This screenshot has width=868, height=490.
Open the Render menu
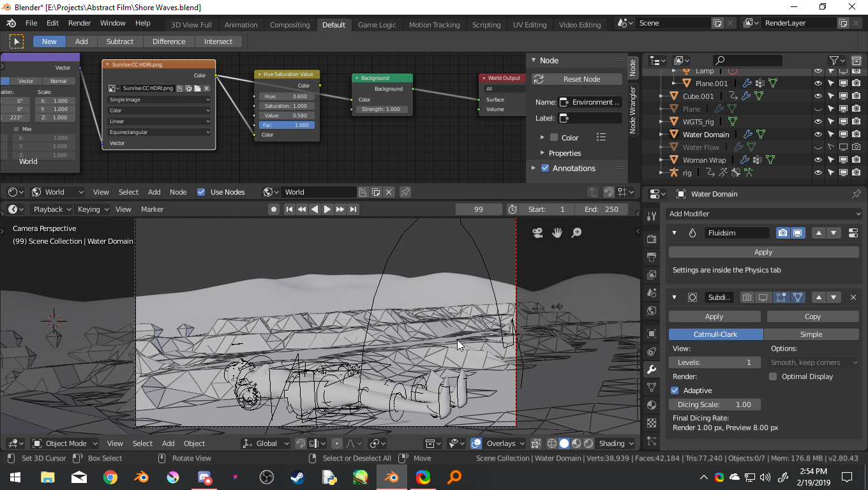pyautogui.click(x=80, y=23)
